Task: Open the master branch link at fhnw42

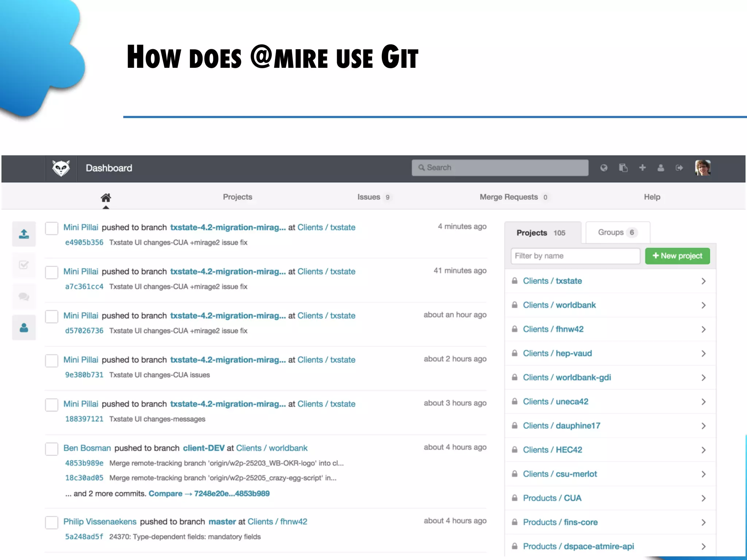Action: [x=222, y=522]
